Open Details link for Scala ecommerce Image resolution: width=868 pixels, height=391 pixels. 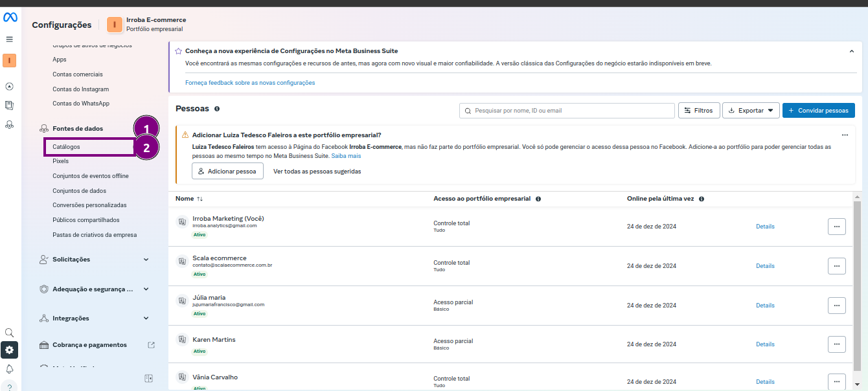(x=765, y=266)
